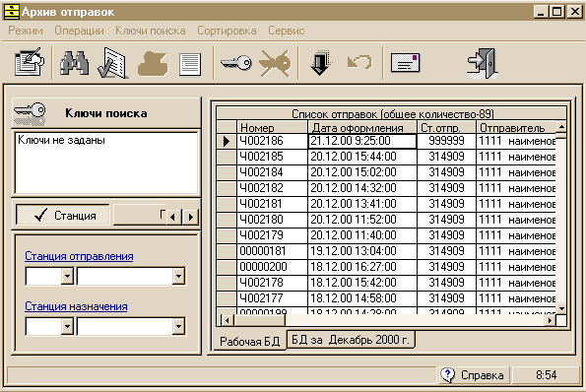
Task: Select the partly hidden tab beside Станция
Action: pyautogui.click(x=139, y=216)
